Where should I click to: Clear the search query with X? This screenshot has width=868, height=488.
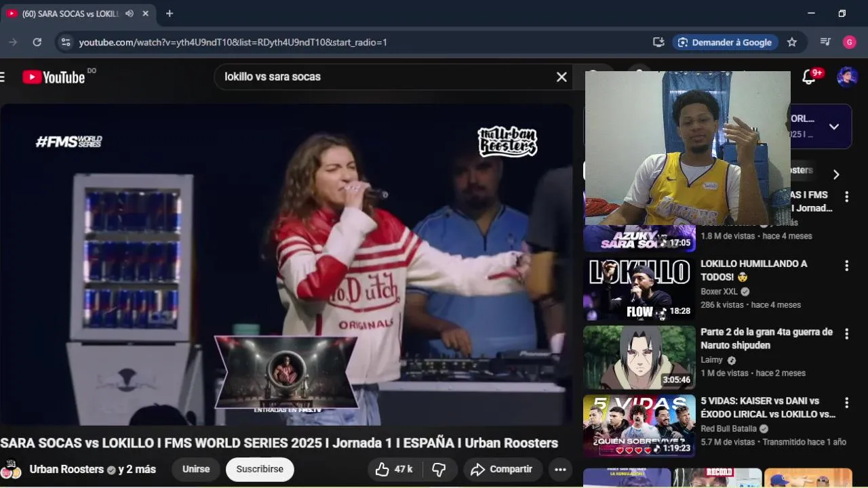pos(561,77)
